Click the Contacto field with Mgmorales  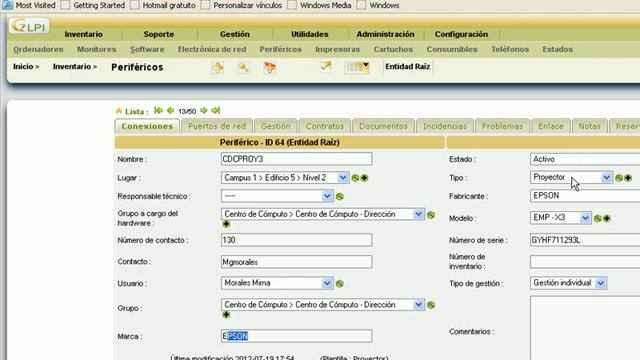coord(296,262)
